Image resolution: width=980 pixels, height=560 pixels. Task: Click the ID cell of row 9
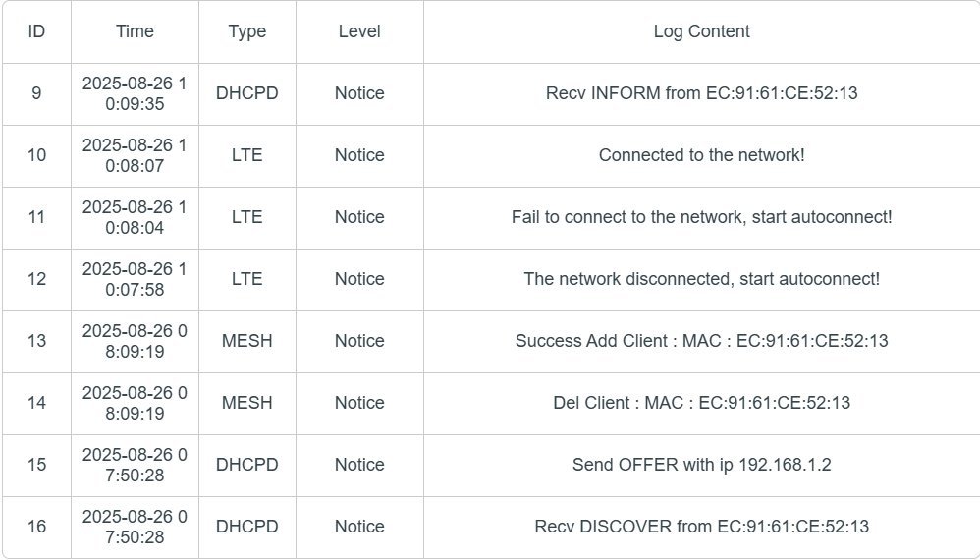click(36, 93)
